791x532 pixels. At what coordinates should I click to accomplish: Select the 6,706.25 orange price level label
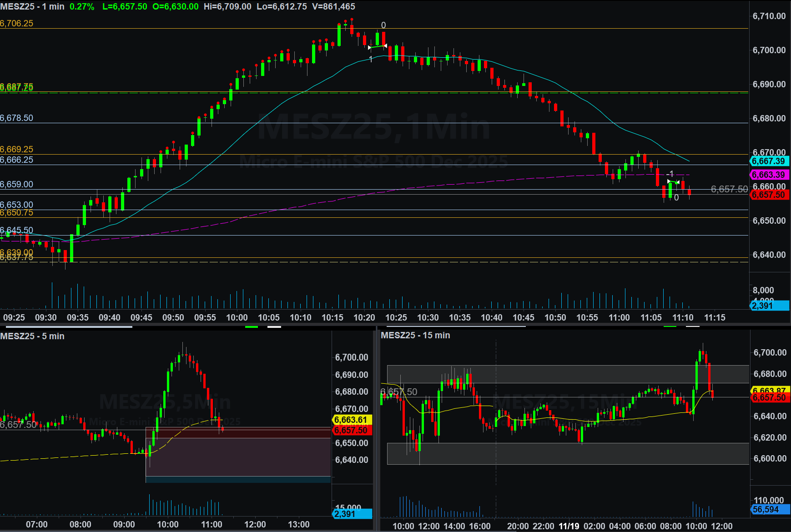tap(17, 24)
